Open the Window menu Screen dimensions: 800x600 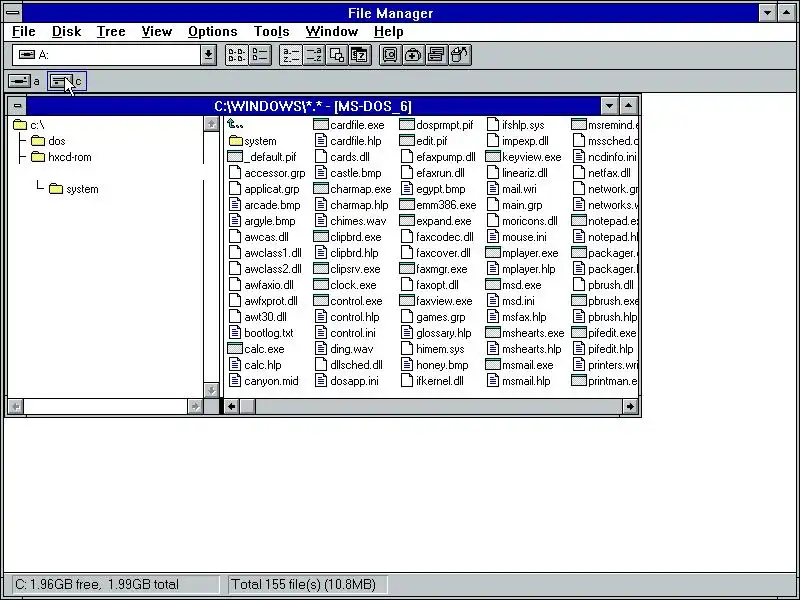tap(332, 31)
